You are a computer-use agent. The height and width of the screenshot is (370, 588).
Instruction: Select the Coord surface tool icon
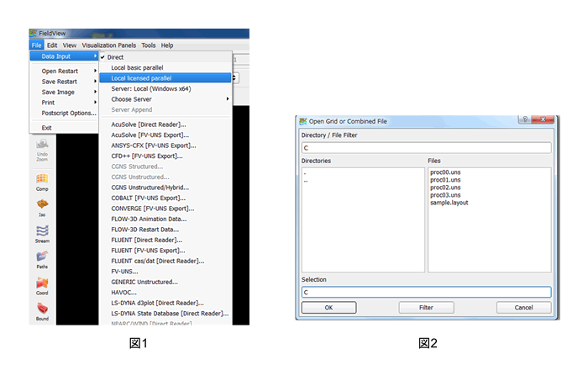tap(42, 285)
